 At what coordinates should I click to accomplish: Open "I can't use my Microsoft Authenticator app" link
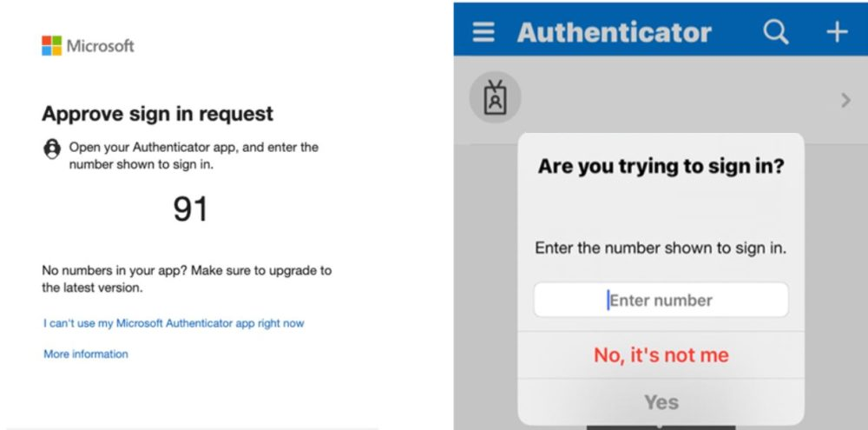pos(174,323)
